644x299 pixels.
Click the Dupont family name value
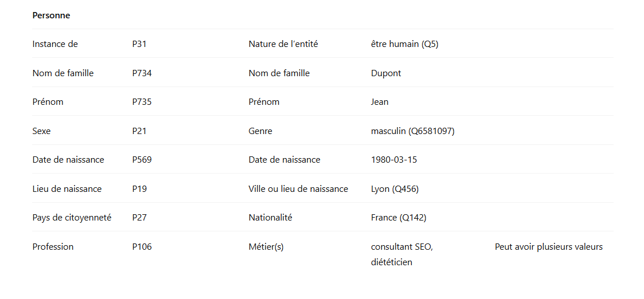pos(386,73)
